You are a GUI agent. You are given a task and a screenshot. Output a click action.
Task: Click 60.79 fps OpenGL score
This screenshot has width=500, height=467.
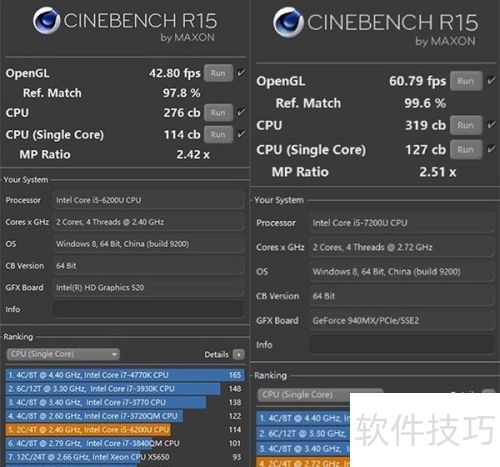pyautogui.click(x=417, y=81)
